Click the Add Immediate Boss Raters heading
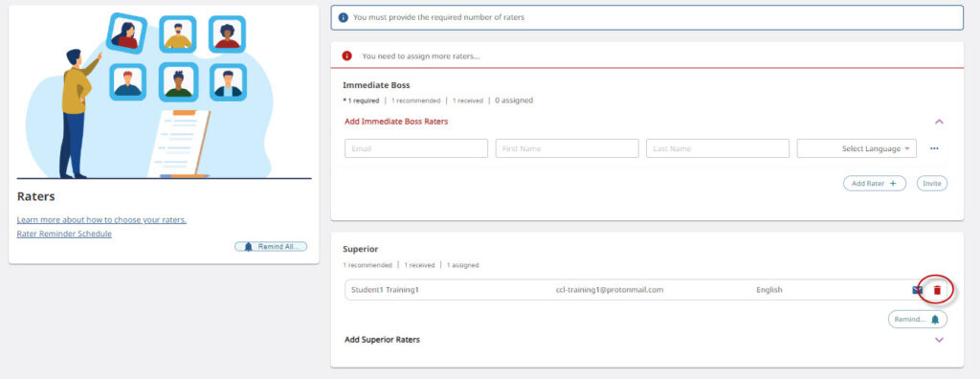The image size is (980, 379). click(396, 122)
